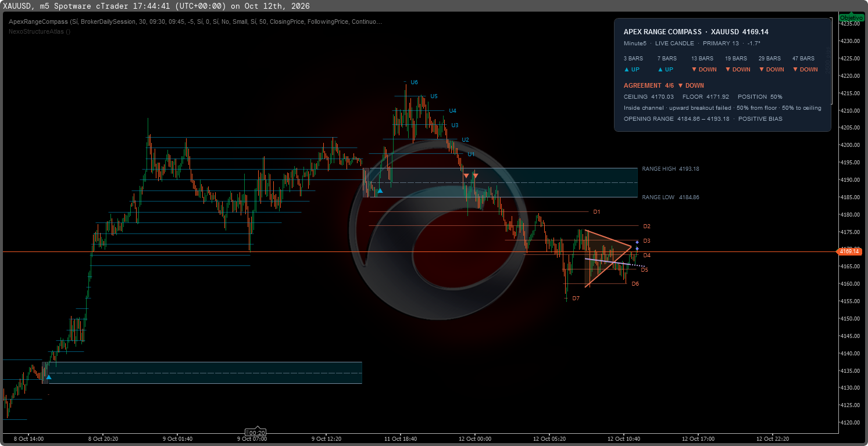Click the DOWN signal under 47 BARS
Screen dimensions: 868x446
pos(805,70)
